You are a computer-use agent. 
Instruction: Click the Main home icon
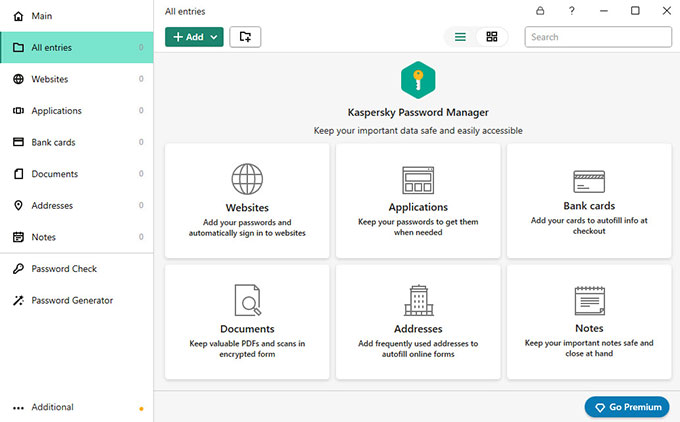coord(18,16)
